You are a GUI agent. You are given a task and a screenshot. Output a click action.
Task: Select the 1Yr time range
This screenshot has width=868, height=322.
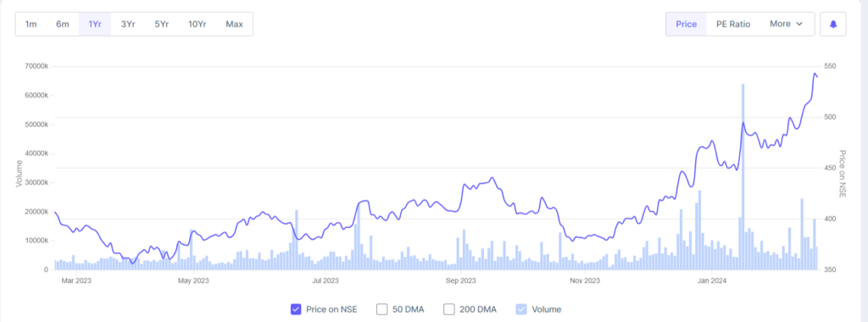95,25
